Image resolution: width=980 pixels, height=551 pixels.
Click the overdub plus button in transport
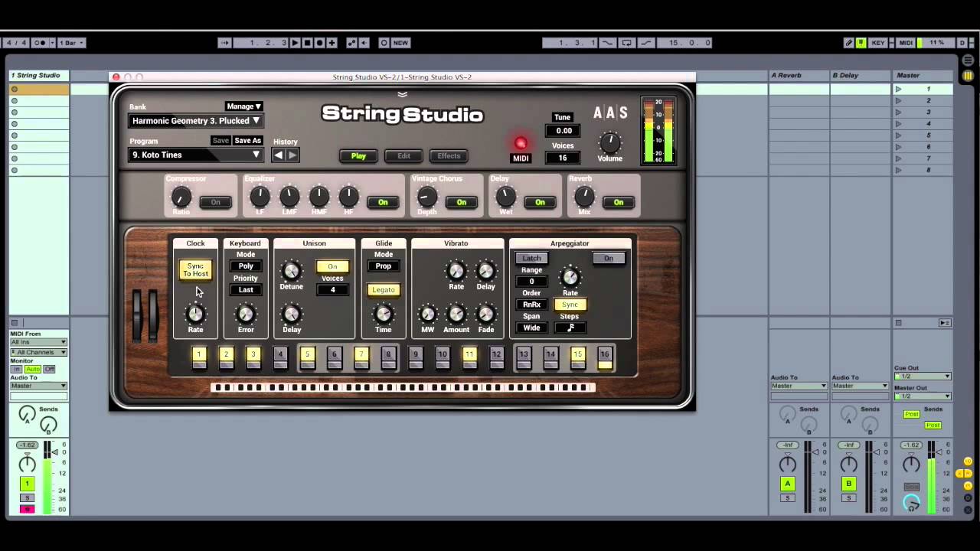point(332,43)
